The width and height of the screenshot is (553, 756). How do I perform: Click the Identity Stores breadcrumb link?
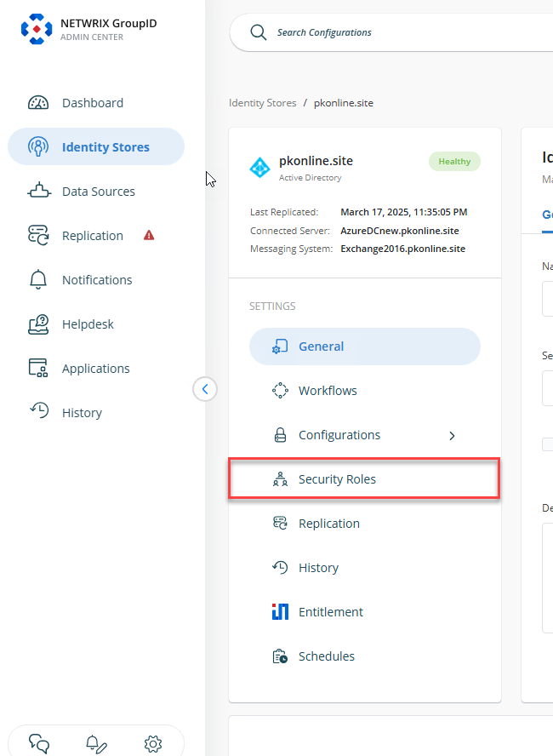263,103
